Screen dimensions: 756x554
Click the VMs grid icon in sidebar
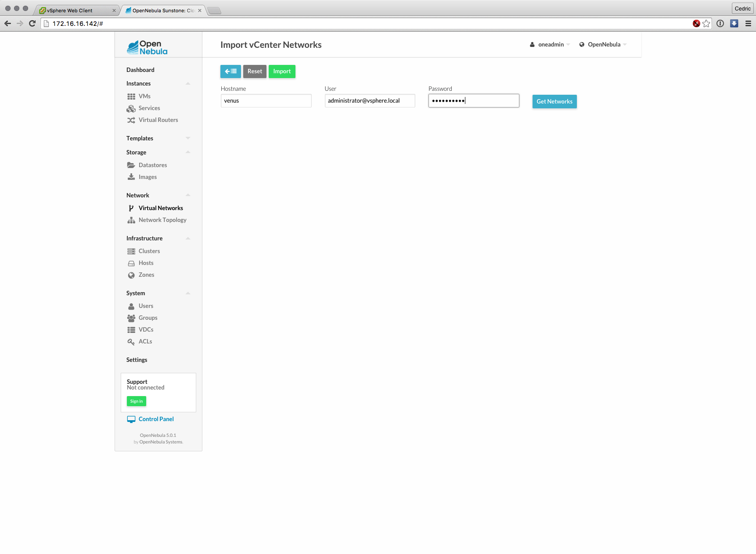click(131, 97)
